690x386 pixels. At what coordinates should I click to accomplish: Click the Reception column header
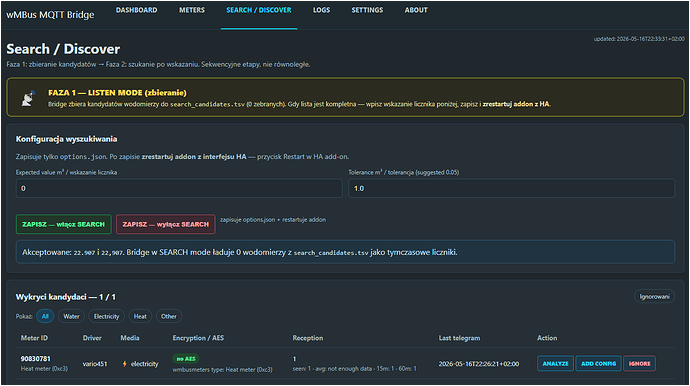click(x=308, y=338)
